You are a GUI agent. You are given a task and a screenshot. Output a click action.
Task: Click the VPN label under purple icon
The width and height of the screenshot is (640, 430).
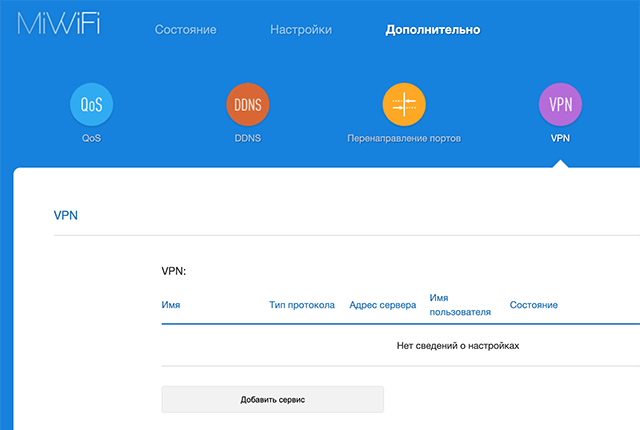point(560,138)
